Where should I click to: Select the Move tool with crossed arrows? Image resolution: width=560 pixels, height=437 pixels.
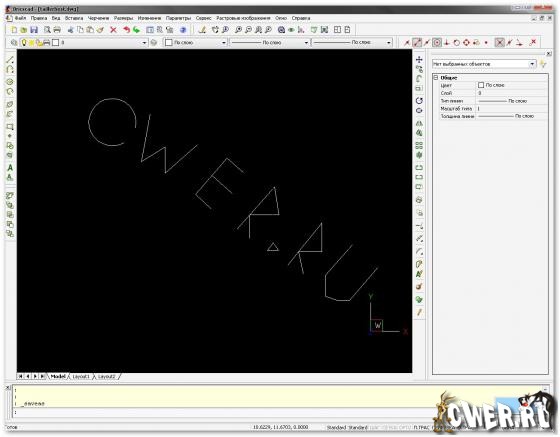click(419, 60)
